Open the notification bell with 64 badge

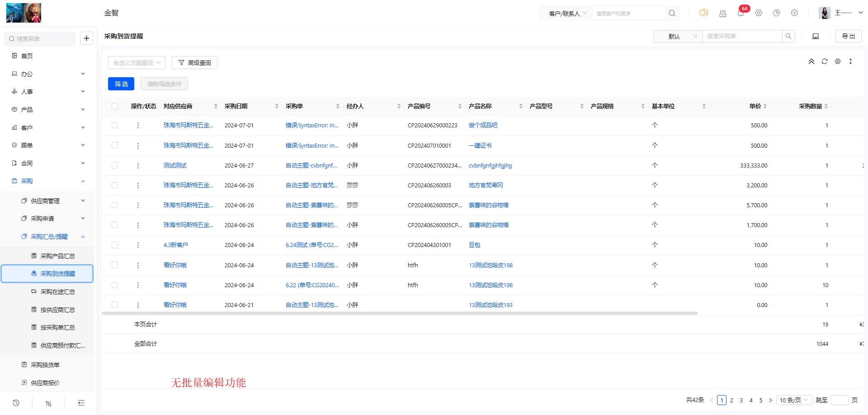point(741,13)
